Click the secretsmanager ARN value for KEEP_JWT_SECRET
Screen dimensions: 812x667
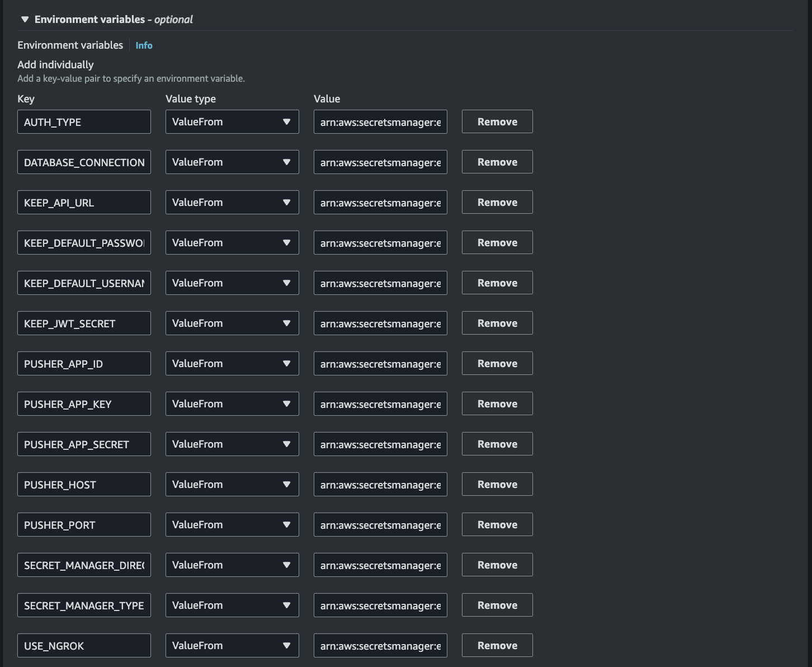tap(380, 323)
